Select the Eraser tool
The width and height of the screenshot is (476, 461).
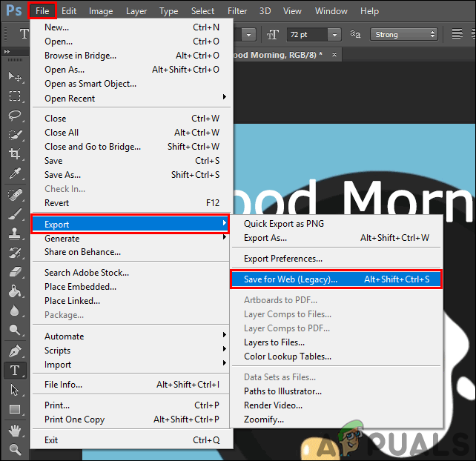pyautogui.click(x=15, y=272)
